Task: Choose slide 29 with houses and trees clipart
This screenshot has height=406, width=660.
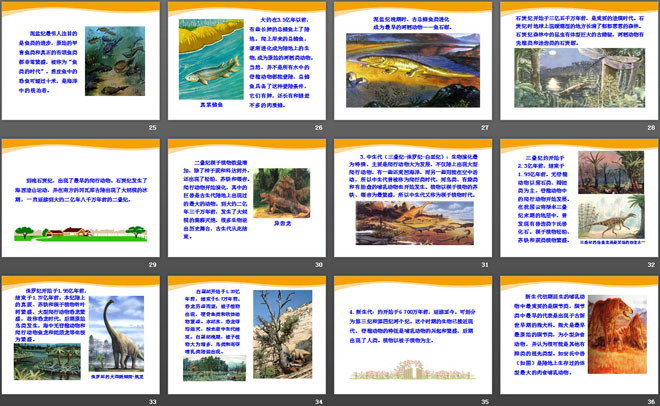Action: (81, 198)
